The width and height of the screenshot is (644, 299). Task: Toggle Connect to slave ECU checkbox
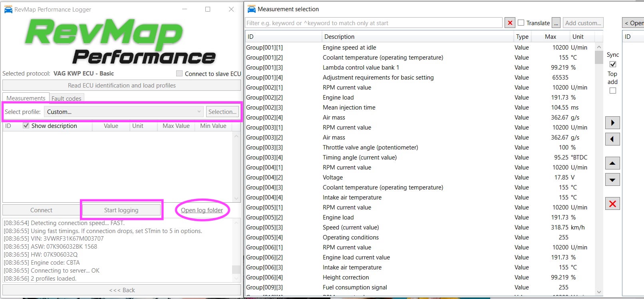click(179, 74)
